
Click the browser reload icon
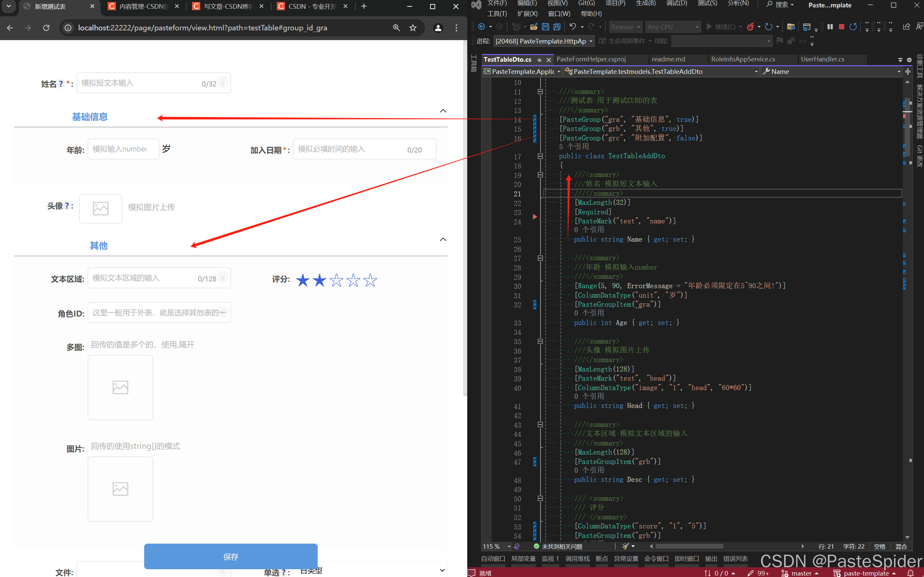coord(46,28)
